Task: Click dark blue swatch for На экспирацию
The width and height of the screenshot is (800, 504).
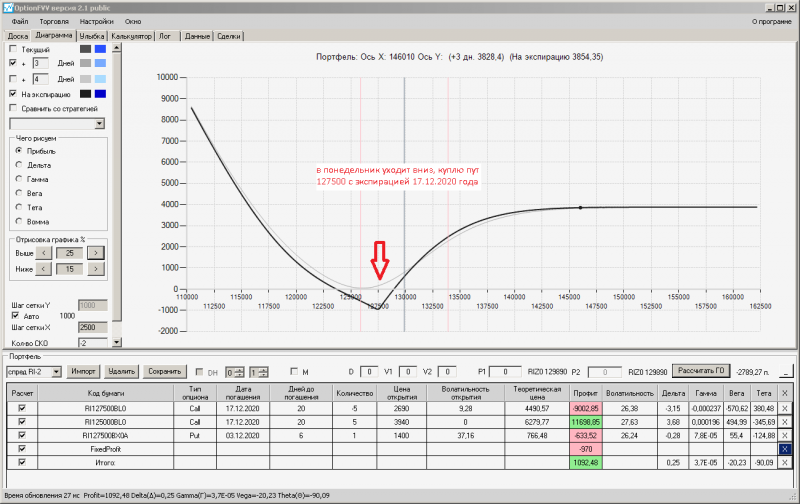Action: [101, 94]
